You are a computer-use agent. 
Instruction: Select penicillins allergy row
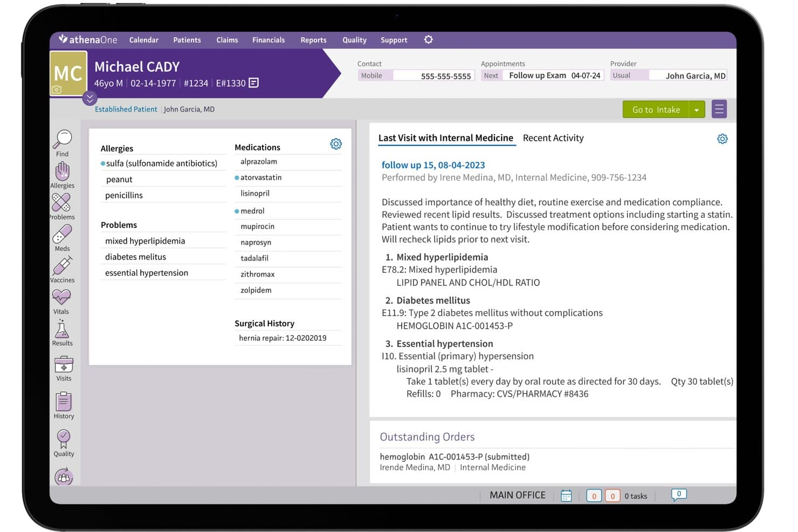coord(163,195)
